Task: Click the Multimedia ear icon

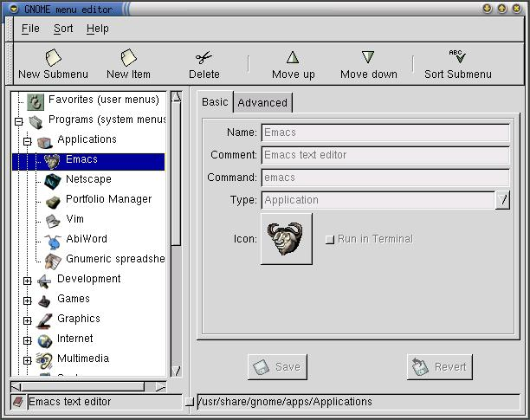Action: (44, 361)
